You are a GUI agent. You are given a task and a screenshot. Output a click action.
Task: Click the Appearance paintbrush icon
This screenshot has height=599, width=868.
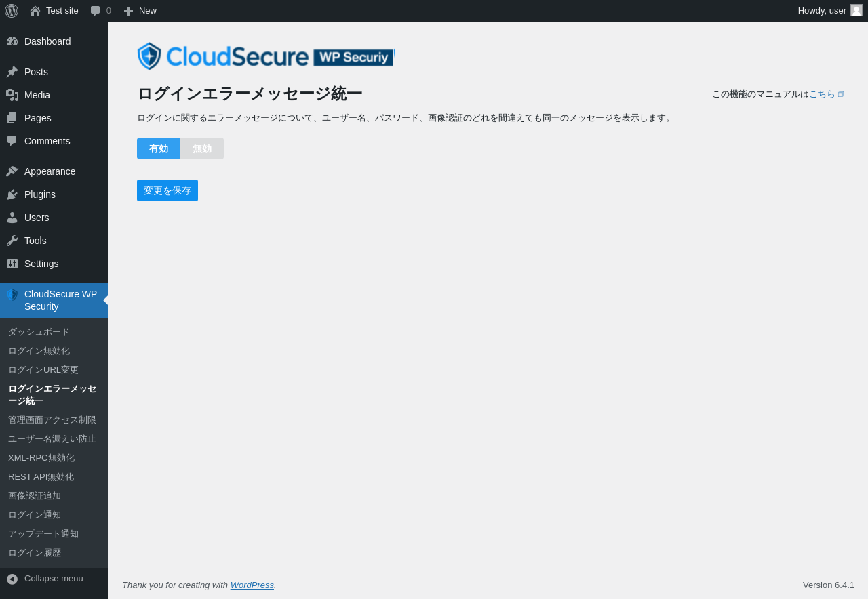[x=12, y=171]
